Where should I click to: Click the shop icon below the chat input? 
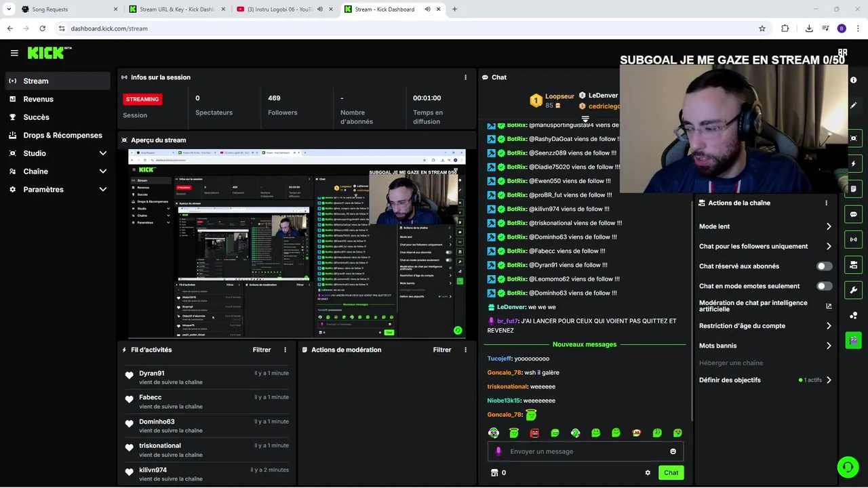494,473
